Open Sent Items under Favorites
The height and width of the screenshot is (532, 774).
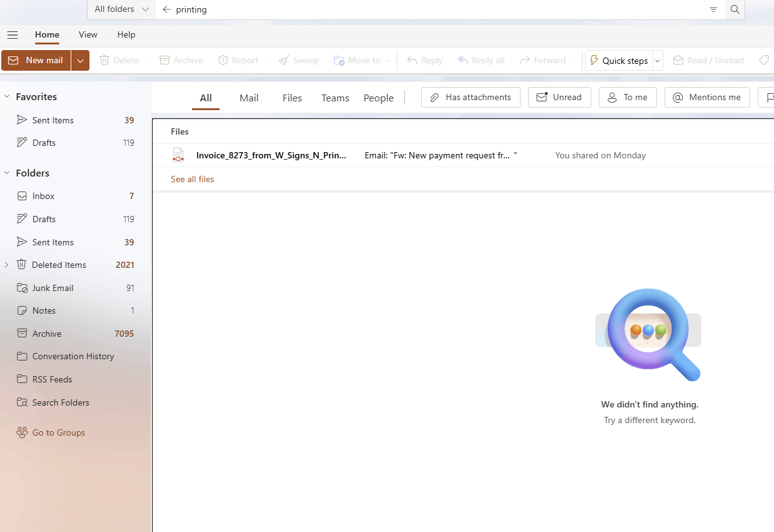pos(75,120)
